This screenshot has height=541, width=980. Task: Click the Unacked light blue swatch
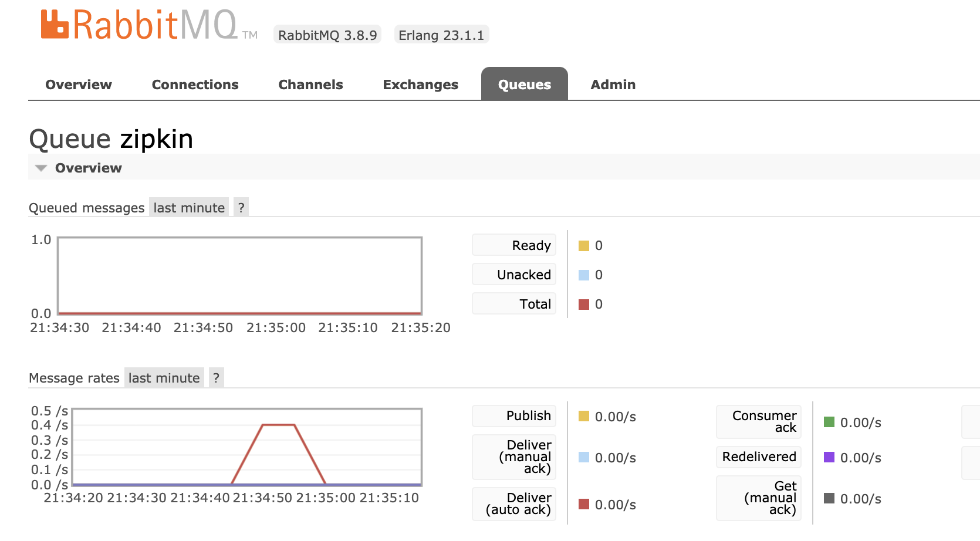(584, 275)
